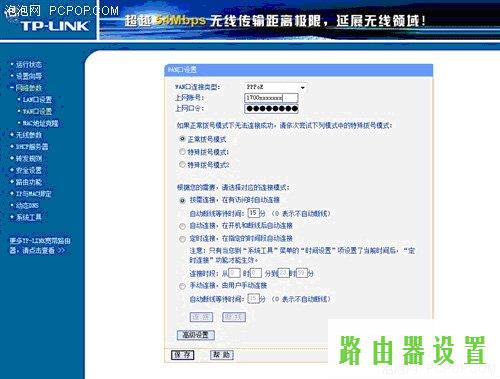Choose the 自动连接 radio option

coord(182,226)
